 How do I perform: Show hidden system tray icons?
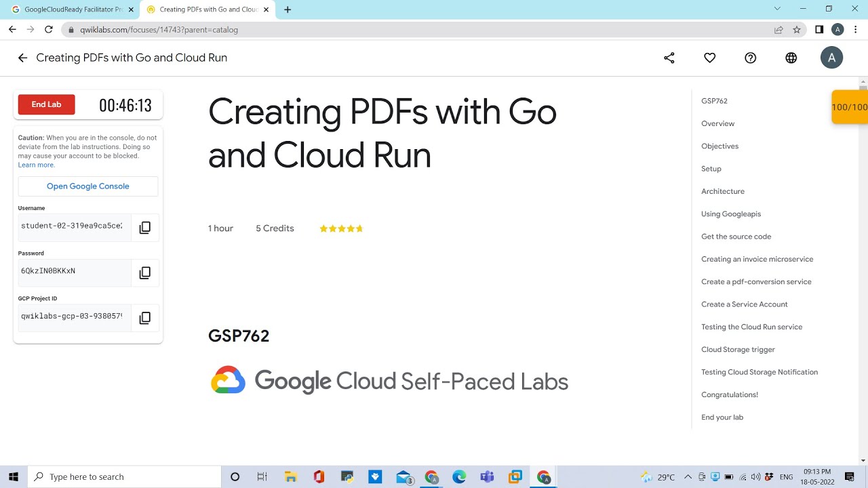688,477
